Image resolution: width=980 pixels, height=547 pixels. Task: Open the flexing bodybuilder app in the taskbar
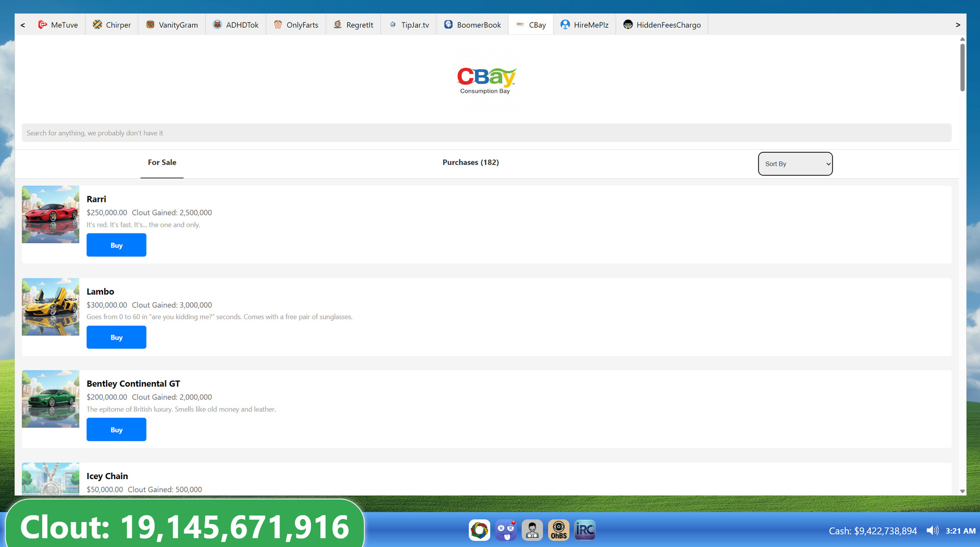point(532,530)
